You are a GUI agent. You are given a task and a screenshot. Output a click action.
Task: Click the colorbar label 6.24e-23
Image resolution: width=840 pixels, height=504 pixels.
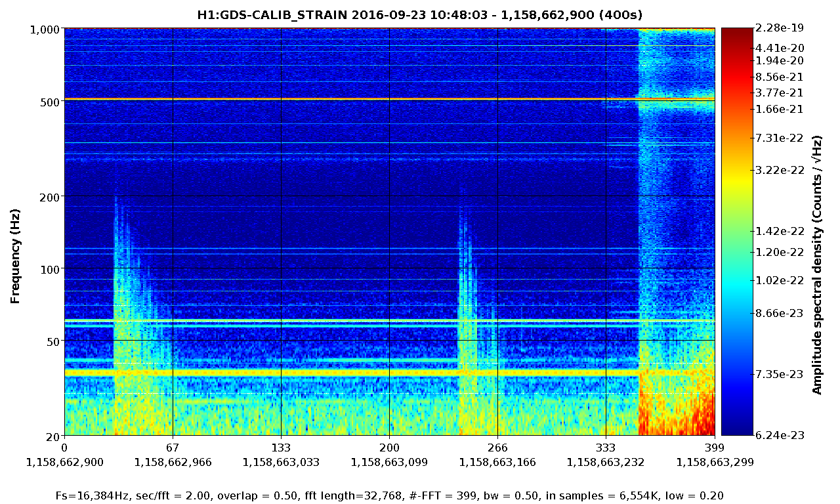[779, 436]
